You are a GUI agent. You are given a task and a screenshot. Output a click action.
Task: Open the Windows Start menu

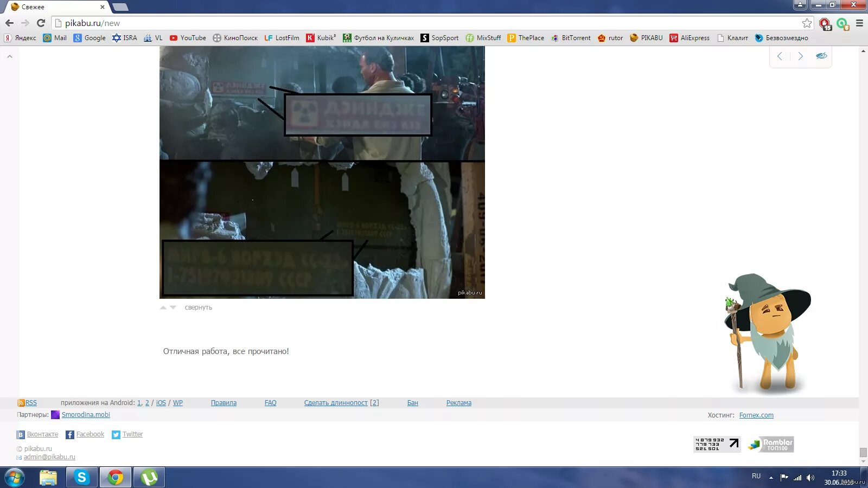(14, 478)
